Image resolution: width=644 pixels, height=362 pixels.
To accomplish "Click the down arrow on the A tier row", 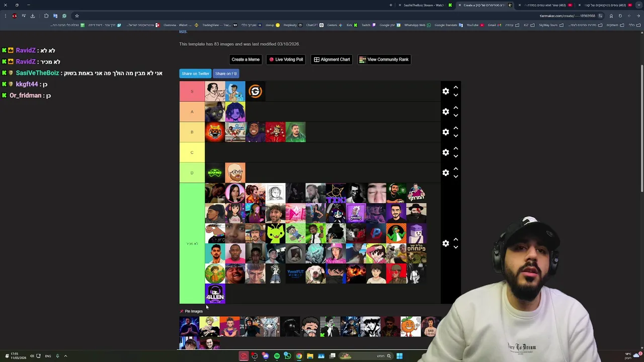I will [x=456, y=115].
